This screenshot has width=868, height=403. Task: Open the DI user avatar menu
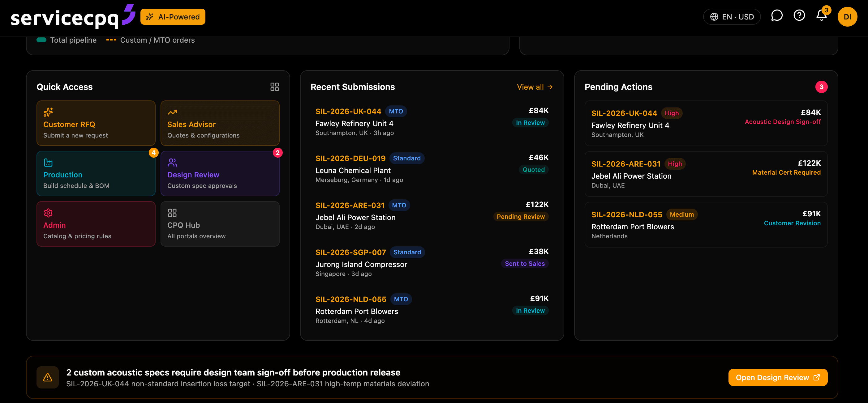pyautogui.click(x=847, y=16)
